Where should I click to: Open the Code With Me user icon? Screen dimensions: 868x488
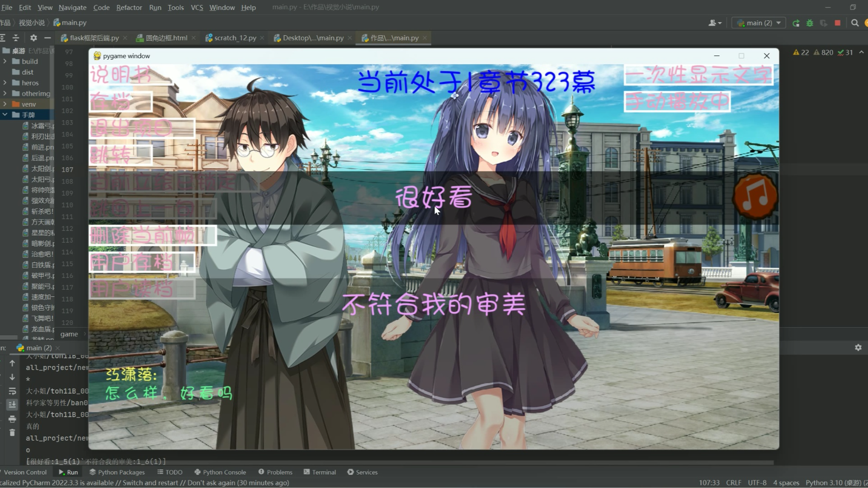point(712,23)
